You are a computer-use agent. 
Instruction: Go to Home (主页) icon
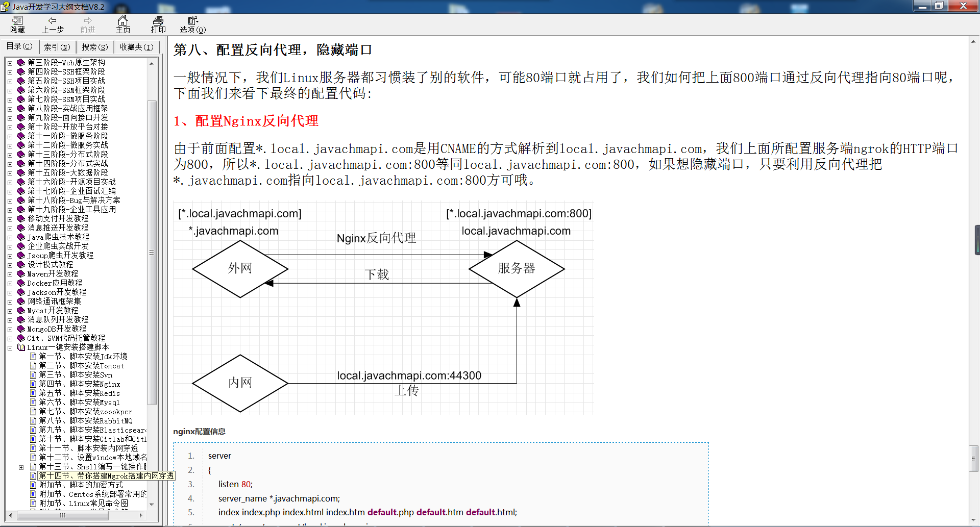coord(122,21)
